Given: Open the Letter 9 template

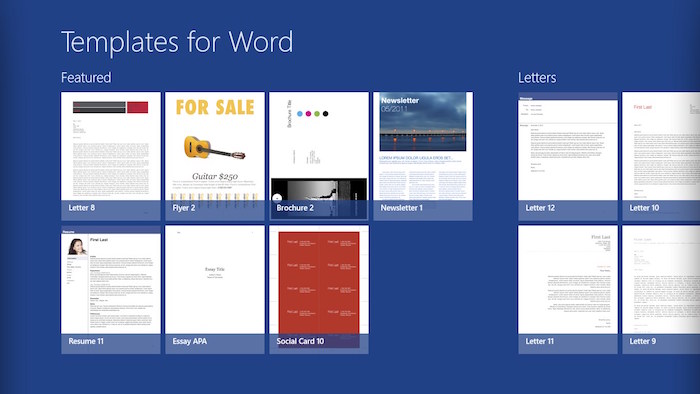Looking at the screenshot, I should pyautogui.click(x=661, y=290).
